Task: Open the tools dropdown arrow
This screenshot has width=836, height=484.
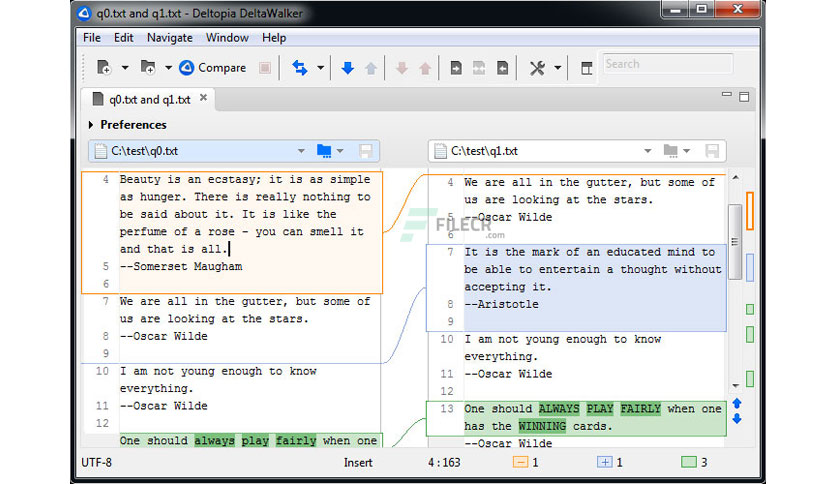Action: pyautogui.click(x=558, y=68)
